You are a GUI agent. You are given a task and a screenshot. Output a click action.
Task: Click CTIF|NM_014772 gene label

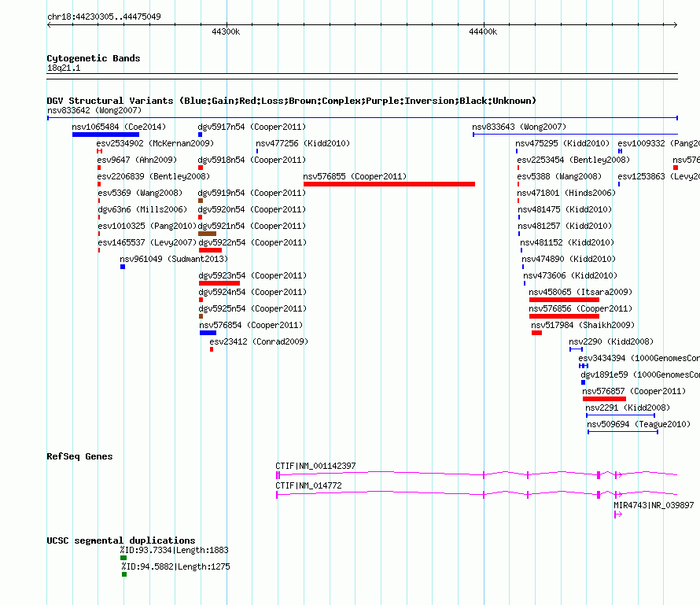point(308,485)
